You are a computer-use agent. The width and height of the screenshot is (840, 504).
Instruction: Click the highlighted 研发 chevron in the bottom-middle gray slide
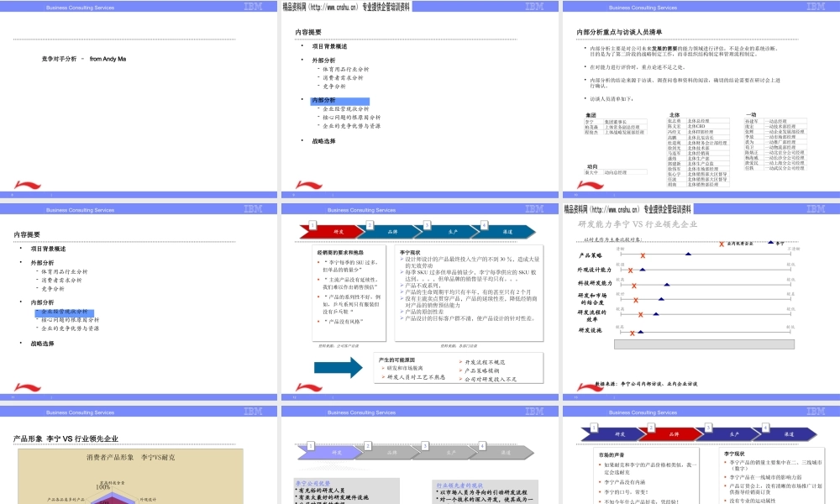(330, 453)
